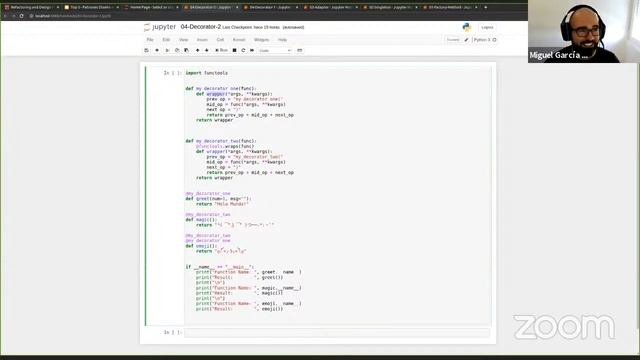
Task: Click the import functools line
Action: coord(207,73)
